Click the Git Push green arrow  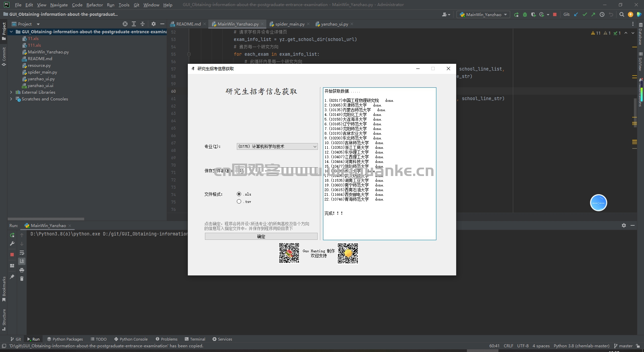coord(593,14)
